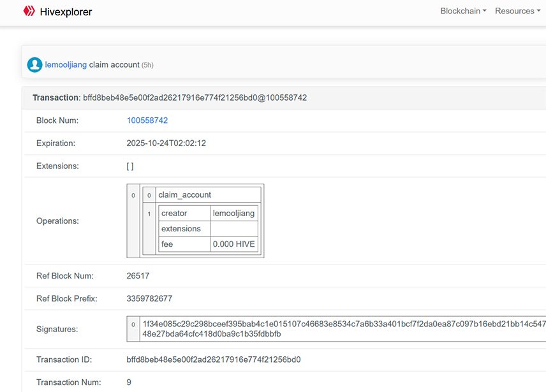This screenshot has width=546, height=392.
Task: Select the Transaction ID value
Action: [214, 359]
